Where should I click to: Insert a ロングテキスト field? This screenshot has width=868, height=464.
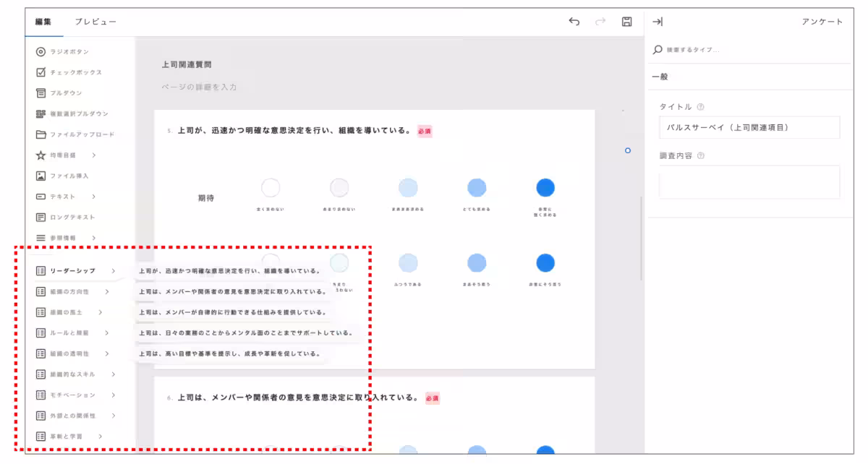(41, 217)
